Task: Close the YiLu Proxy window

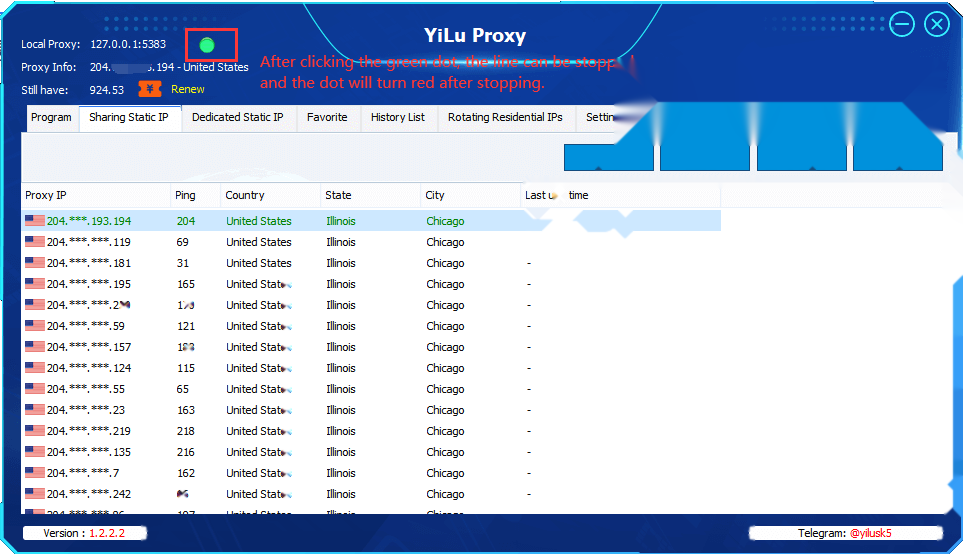Action: tap(937, 25)
